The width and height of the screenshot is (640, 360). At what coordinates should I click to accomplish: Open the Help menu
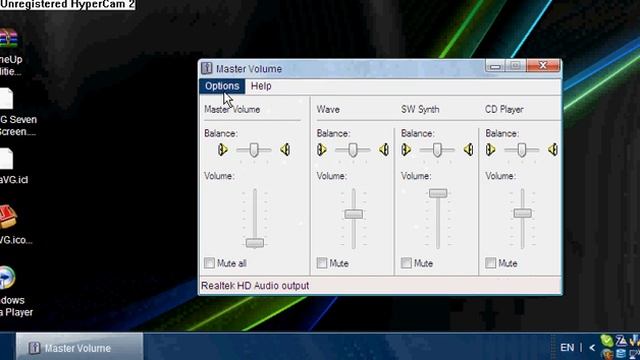[261, 86]
